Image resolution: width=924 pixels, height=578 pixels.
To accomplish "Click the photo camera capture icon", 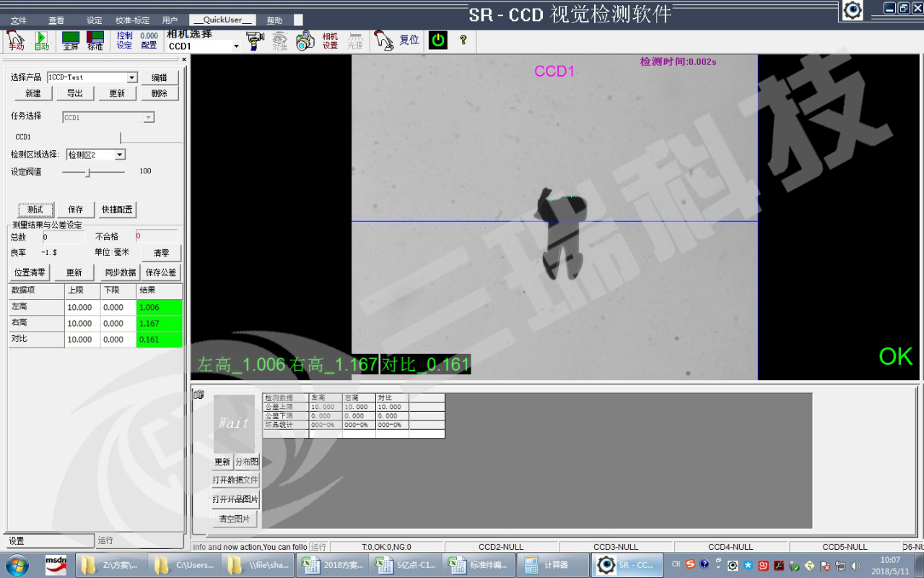I will pos(306,40).
